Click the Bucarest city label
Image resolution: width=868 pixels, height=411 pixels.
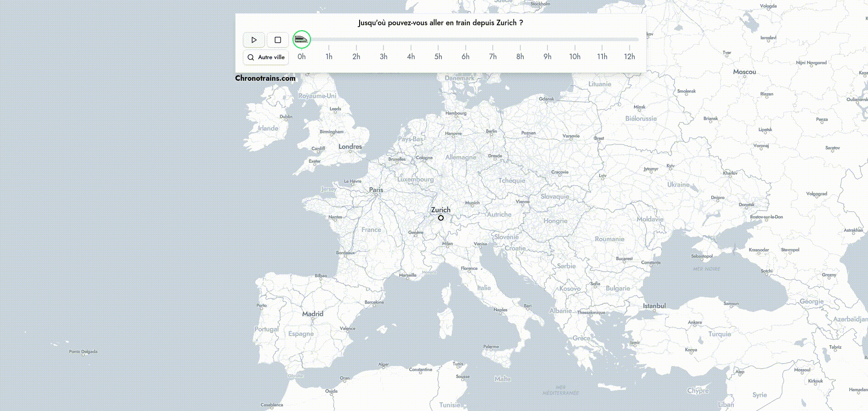pyautogui.click(x=624, y=259)
